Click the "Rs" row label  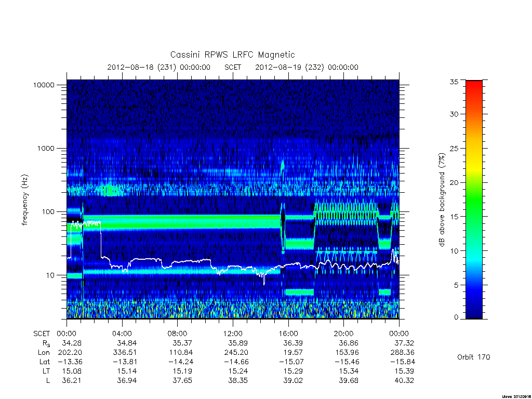pyautogui.click(x=46, y=344)
